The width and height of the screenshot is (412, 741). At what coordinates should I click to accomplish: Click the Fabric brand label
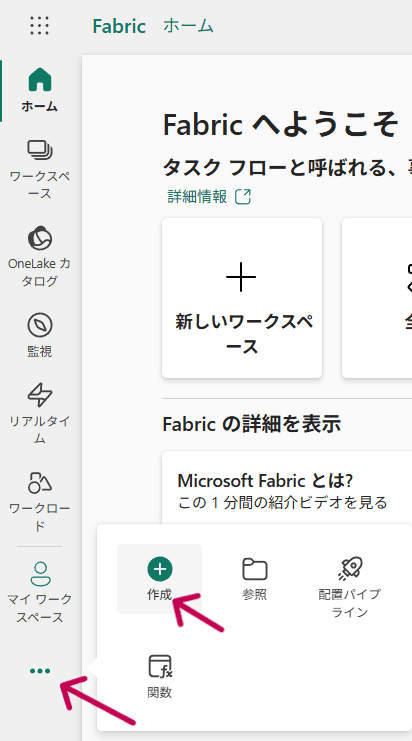(119, 26)
